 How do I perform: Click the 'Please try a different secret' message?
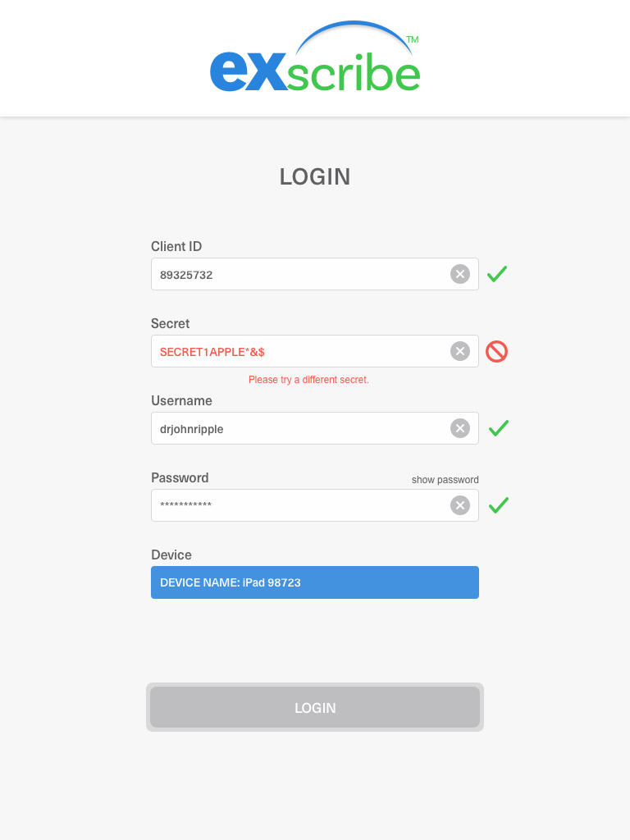[x=308, y=380]
